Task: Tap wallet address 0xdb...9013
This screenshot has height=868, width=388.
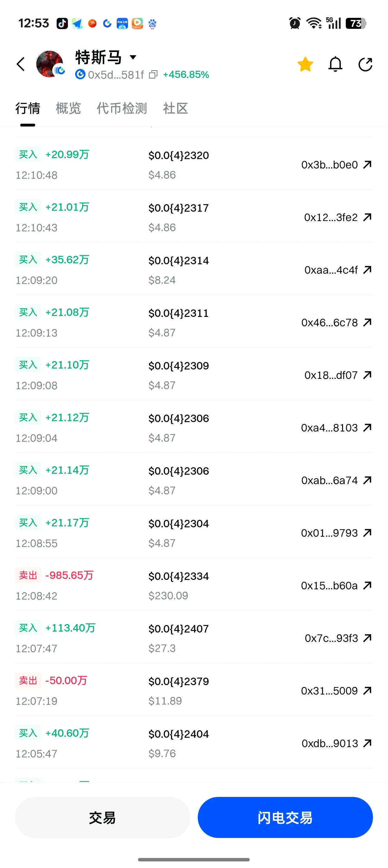Action: click(x=329, y=743)
